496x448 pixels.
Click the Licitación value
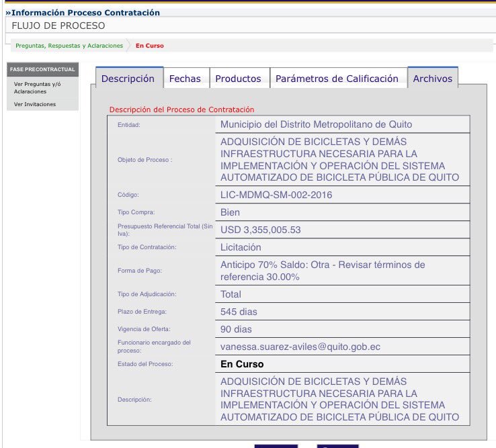[x=241, y=247]
